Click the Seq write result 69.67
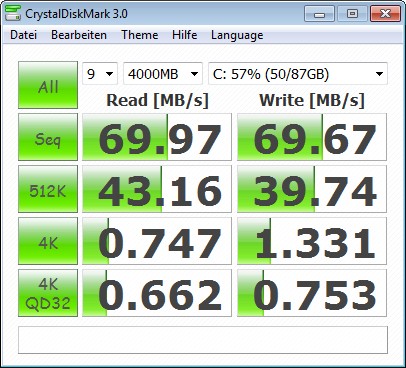 (x=312, y=137)
